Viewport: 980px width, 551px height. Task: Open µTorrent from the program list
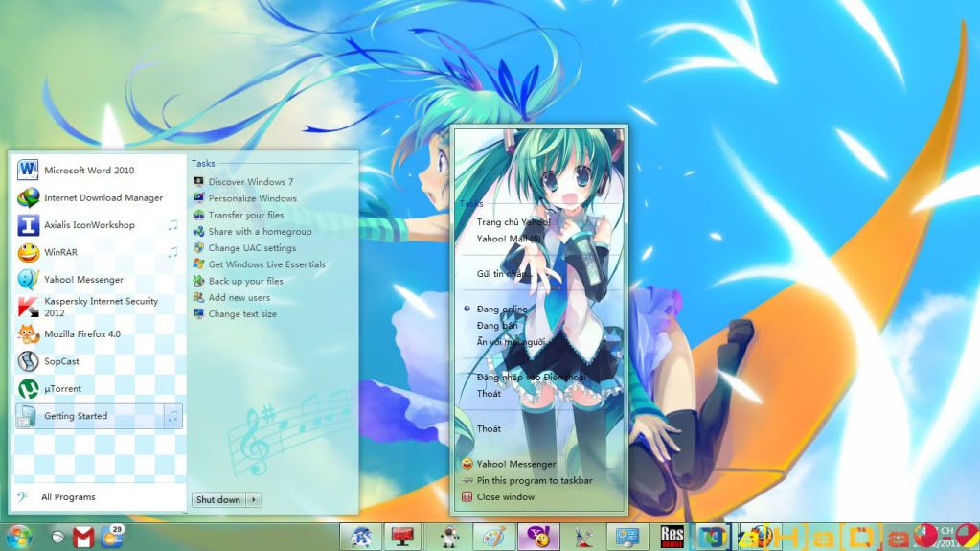tap(62, 389)
